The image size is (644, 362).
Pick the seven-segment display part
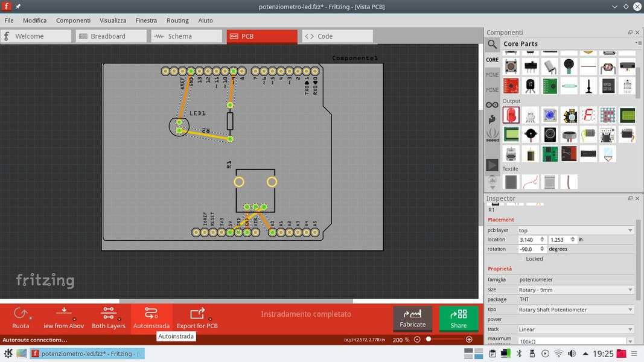(x=588, y=115)
